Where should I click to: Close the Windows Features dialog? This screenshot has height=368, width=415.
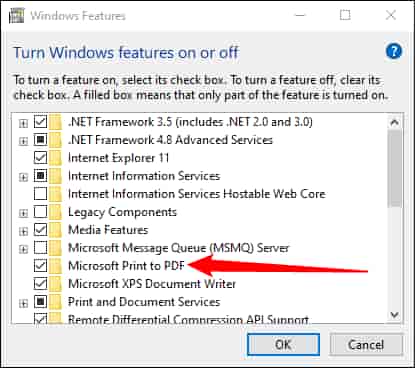click(x=390, y=15)
